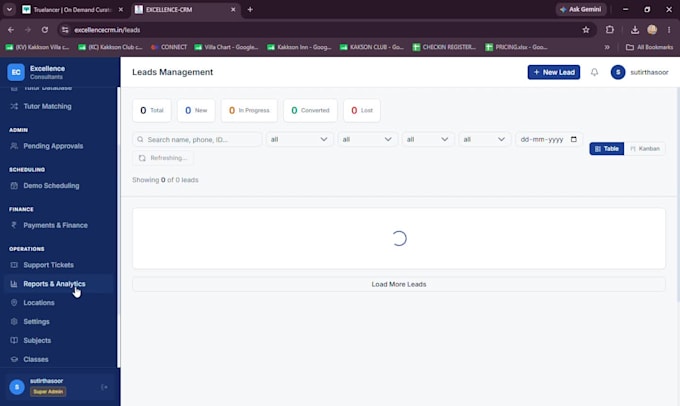
Task: Click the Demo Scheduling calendar icon
Action: [14, 186]
